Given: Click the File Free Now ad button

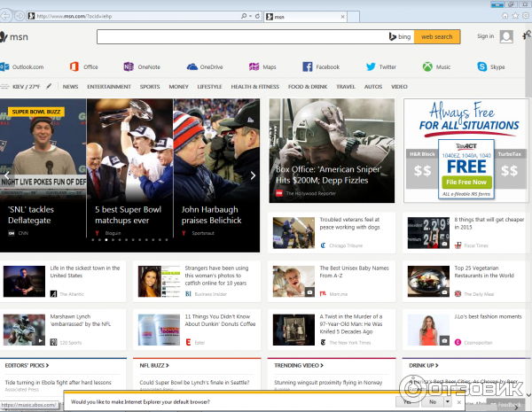Looking at the screenshot, I should (466, 182).
